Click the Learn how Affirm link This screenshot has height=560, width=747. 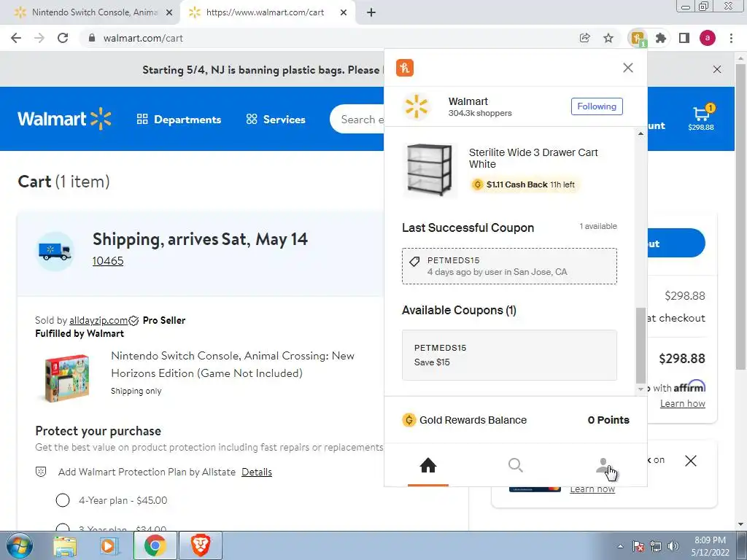click(x=682, y=403)
